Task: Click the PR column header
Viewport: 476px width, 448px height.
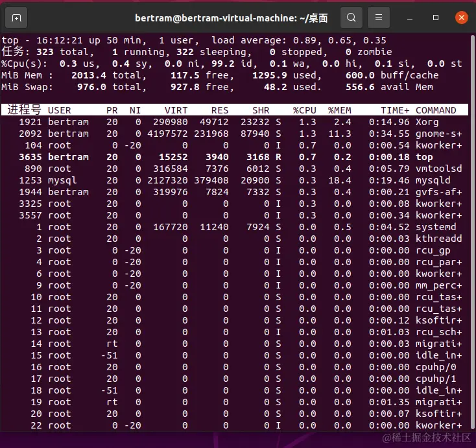Action: pyautogui.click(x=112, y=110)
